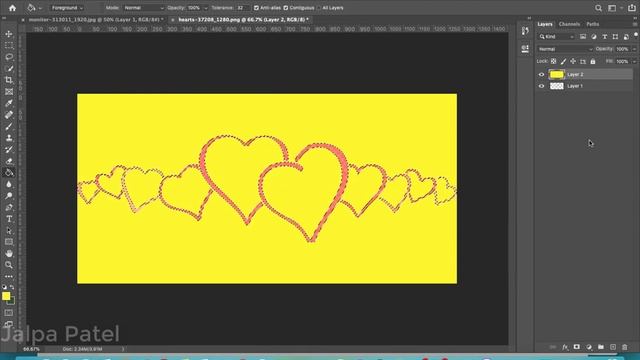The image size is (640, 360).
Task: Select the Hand tool
Action: [x=9, y=253]
